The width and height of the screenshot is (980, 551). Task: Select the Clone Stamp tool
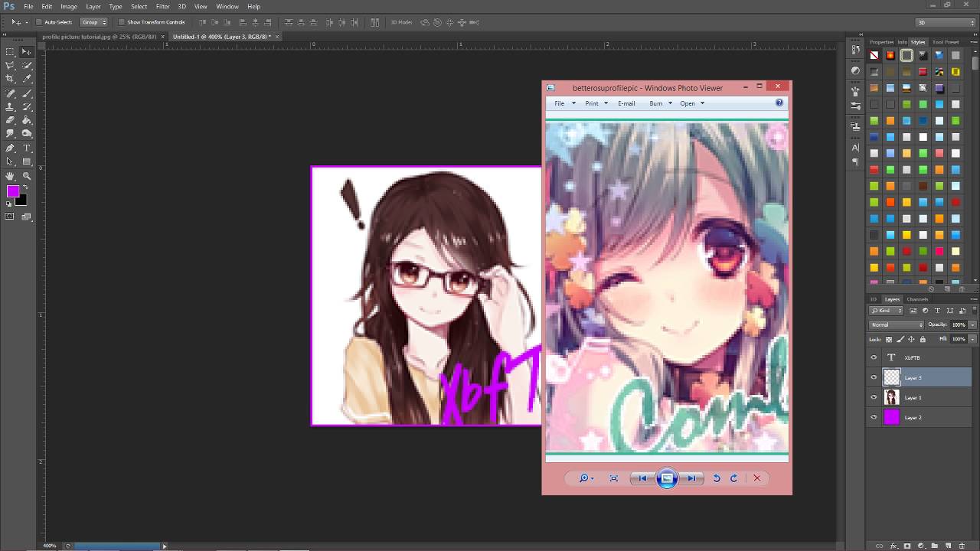tap(10, 106)
